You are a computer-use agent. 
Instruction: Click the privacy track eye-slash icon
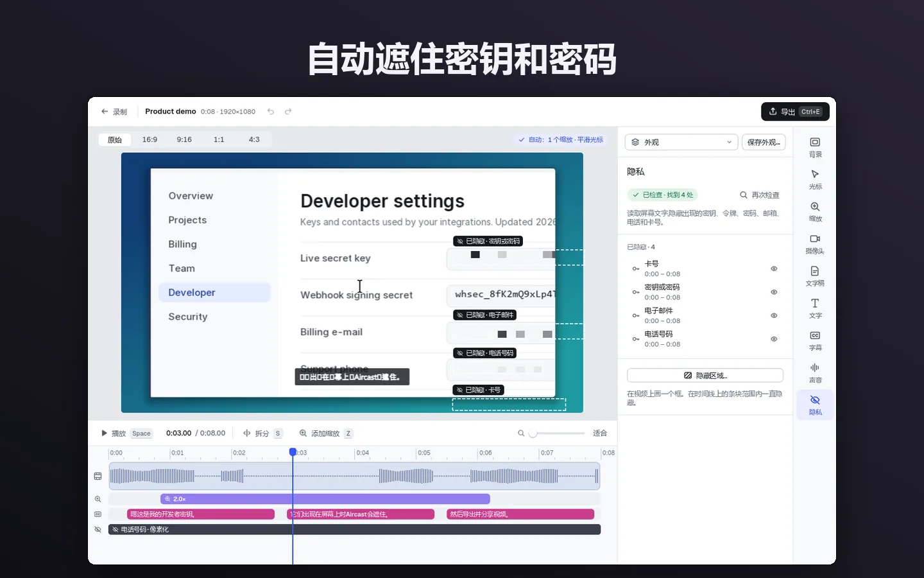click(98, 530)
